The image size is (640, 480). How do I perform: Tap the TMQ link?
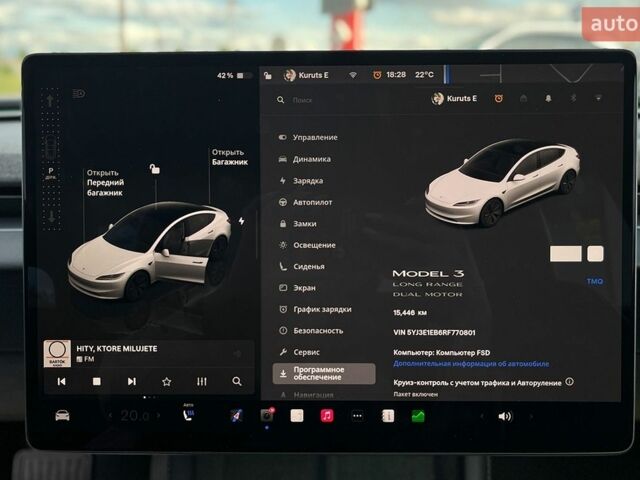tap(595, 281)
